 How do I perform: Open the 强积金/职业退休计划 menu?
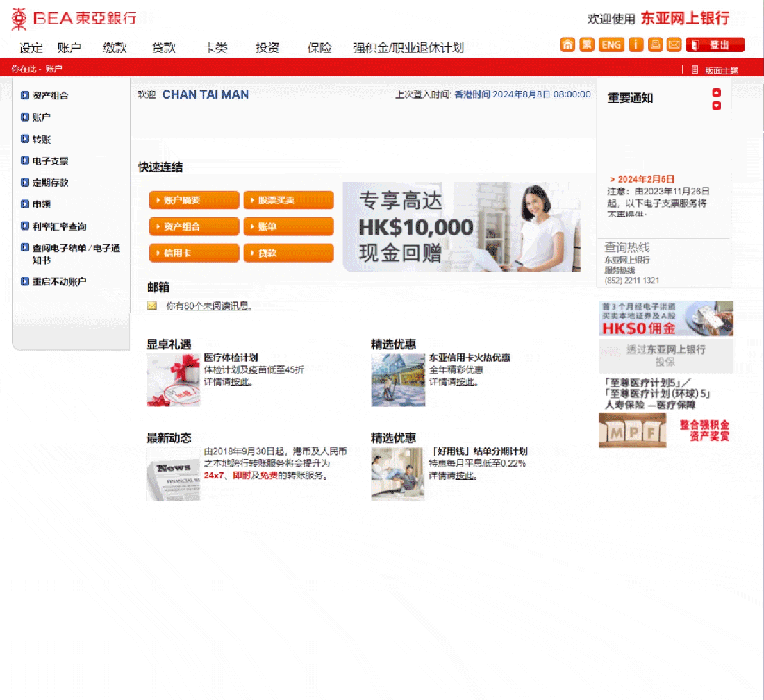[408, 48]
